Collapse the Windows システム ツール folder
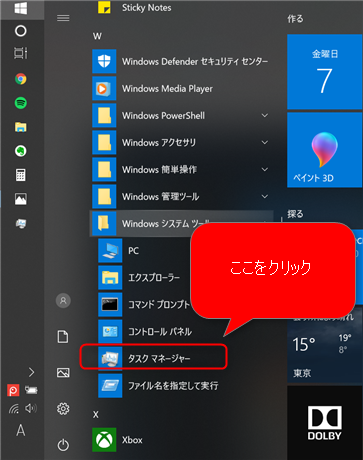The image size is (363, 460). [182, 223]
